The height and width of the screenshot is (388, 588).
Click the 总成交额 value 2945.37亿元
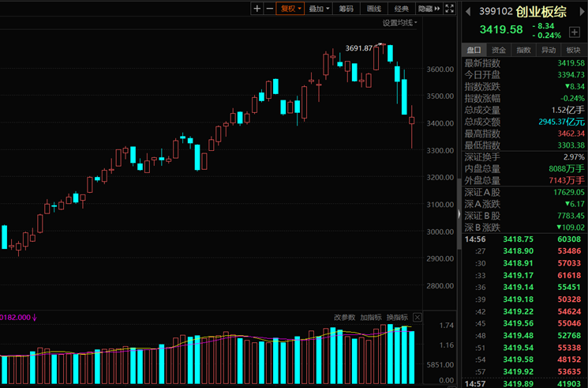click(561, 122)
